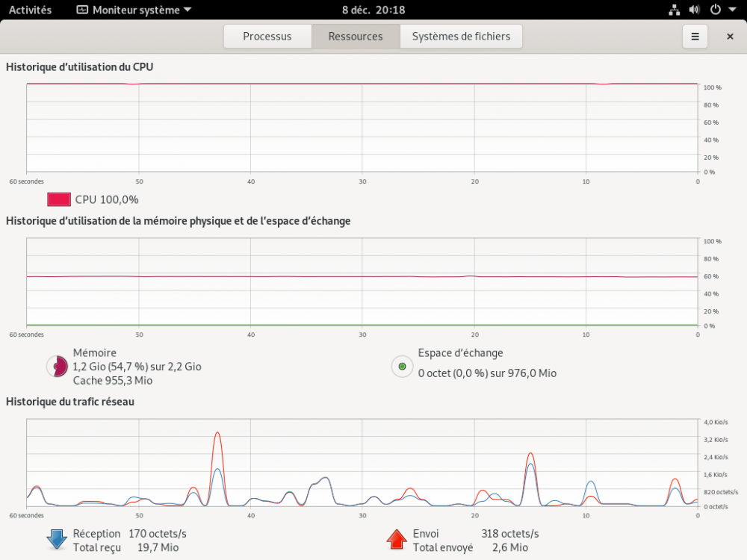
Task: Click the text 1,2 Gio (54,7 %) sur 2,2 Gio
Action: pos(137,367)
